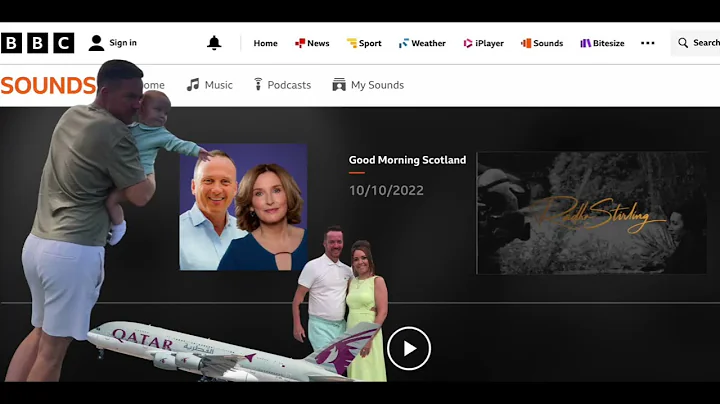Open Sounds from the top navigation
The width and height of the screenshot is (720, 404).
tap(542, 43)
